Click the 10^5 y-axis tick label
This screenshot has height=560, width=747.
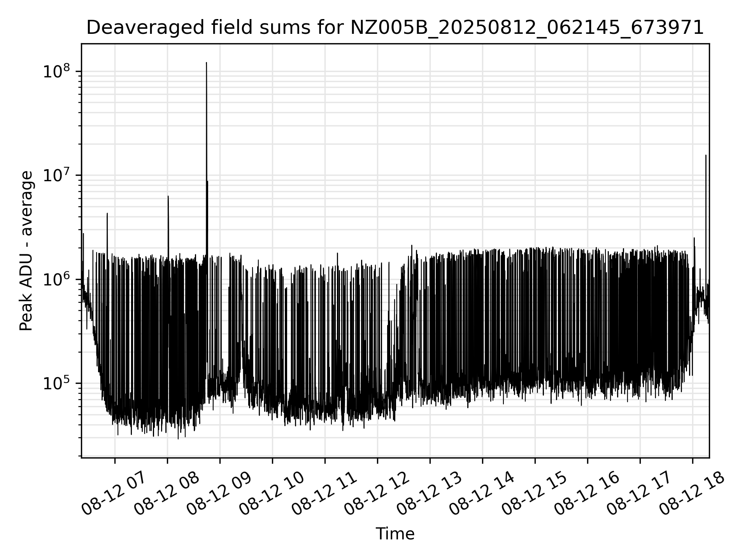(56, 383)
